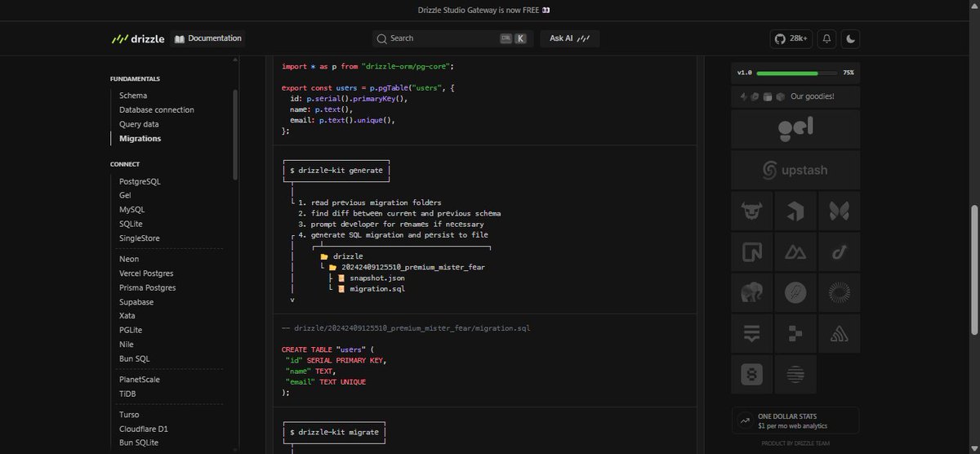Click the pixel blocks sponsor icon
Screen dimensions: 980x454
(795, 334)
